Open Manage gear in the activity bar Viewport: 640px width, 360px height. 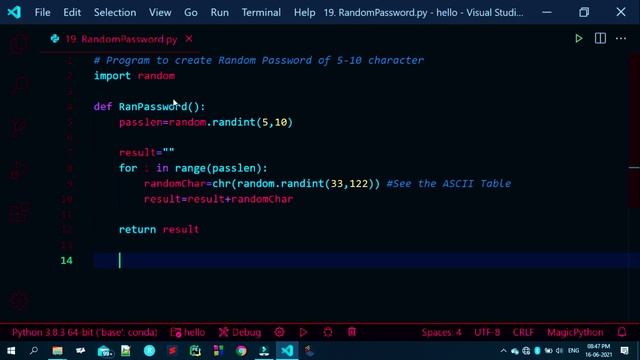click(20, 302)
